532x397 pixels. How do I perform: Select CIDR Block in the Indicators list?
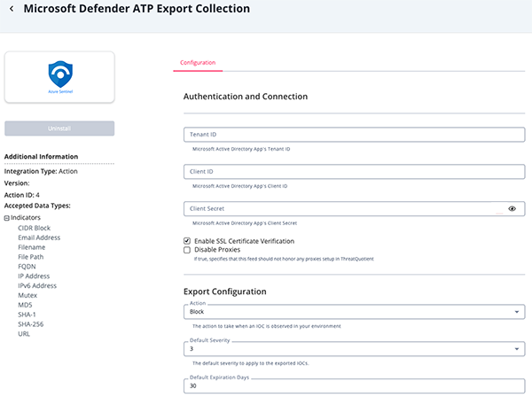(35, 228)
